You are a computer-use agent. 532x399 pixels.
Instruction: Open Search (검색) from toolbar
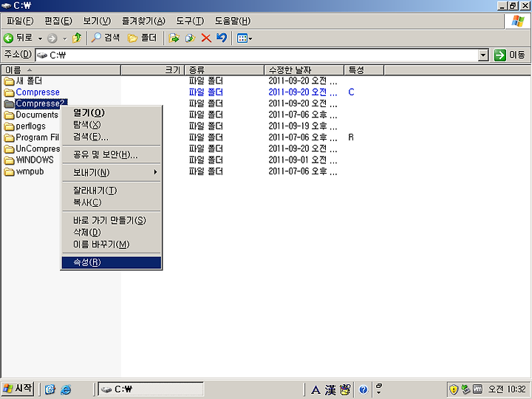tap(106, 38)
